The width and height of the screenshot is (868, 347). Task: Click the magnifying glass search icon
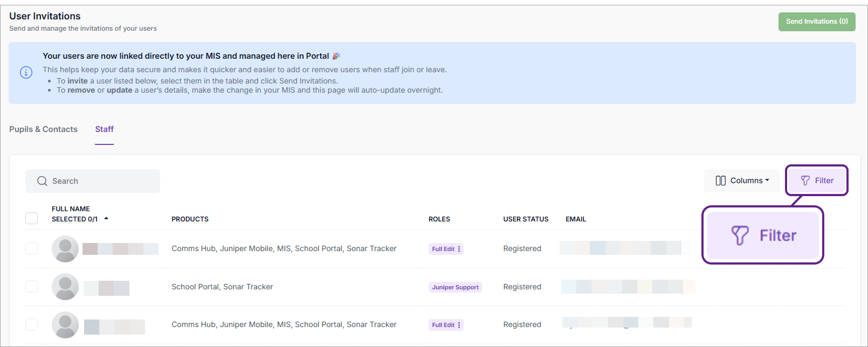tap(42, 181)
